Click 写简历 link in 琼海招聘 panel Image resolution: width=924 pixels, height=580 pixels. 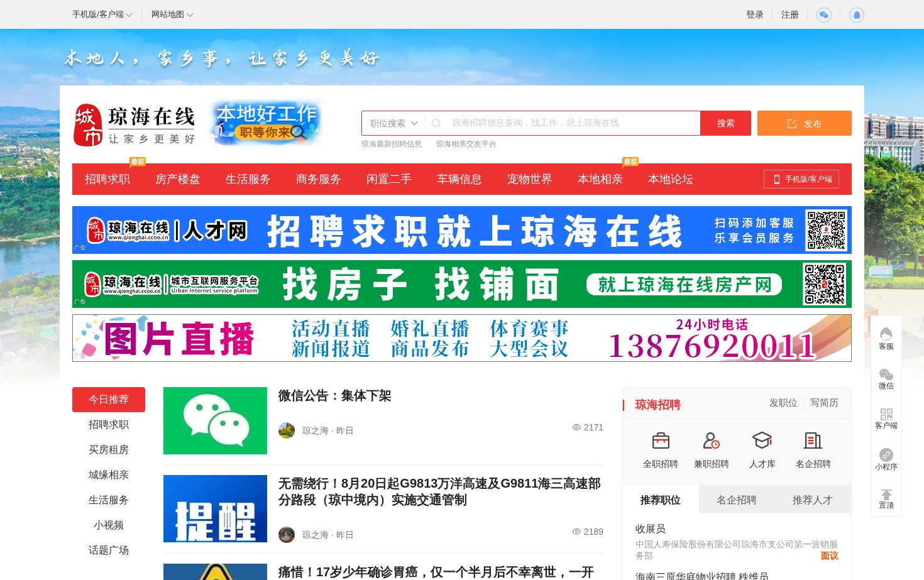click(x=824, y=403)
